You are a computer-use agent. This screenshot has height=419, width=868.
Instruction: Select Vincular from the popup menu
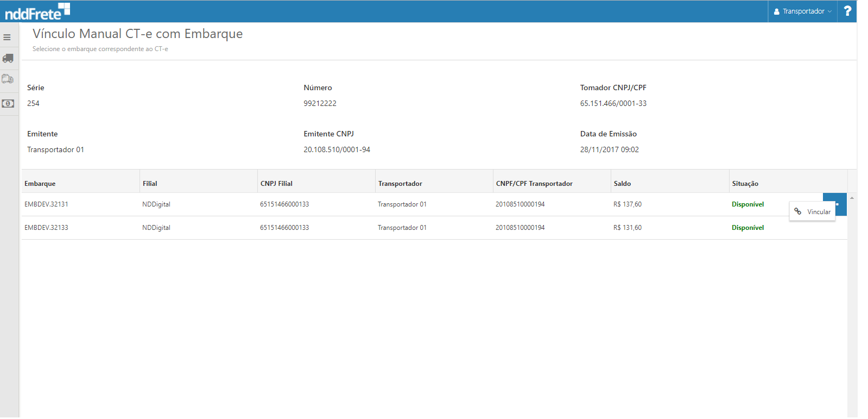click(x=818, y=212)
